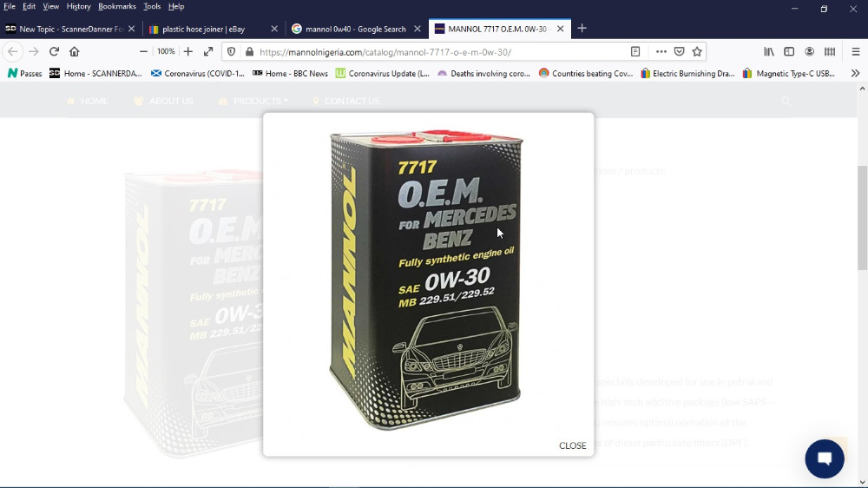This screenshot has height=488, width=868.
Task: Reload the current page
Action: point(54,51)
